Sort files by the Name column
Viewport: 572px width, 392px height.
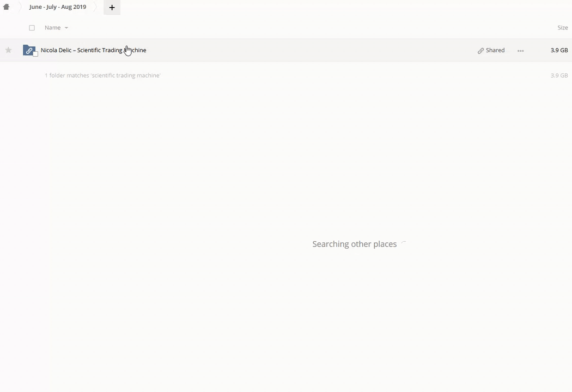coord(52,28)
